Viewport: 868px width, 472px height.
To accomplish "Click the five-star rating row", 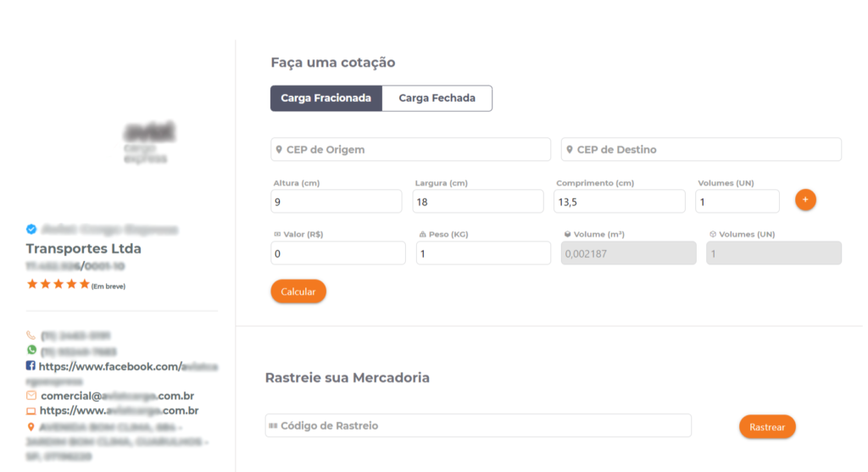I will [x=58, y=284].
